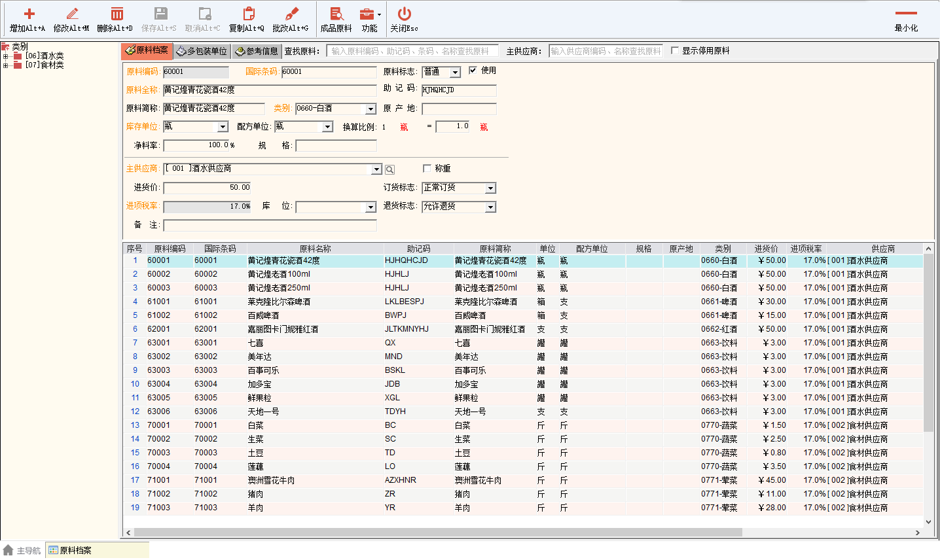Click the table scrollbar down arrow
Screen dimensions: 940x560
[x=928, y=522]
